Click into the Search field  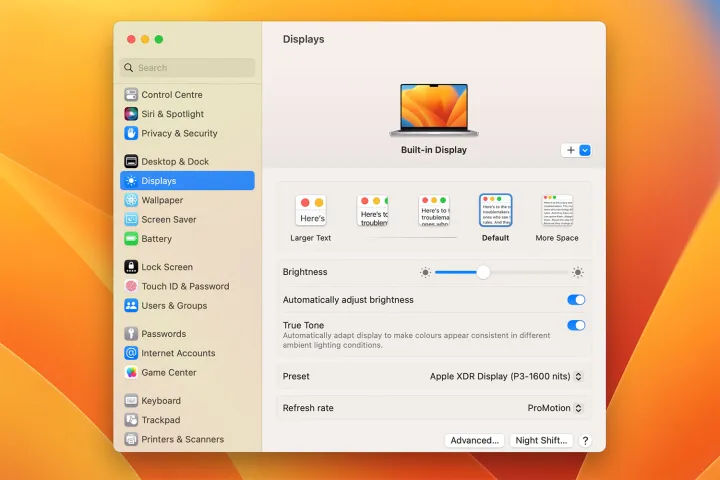click(x=187, y=68)
